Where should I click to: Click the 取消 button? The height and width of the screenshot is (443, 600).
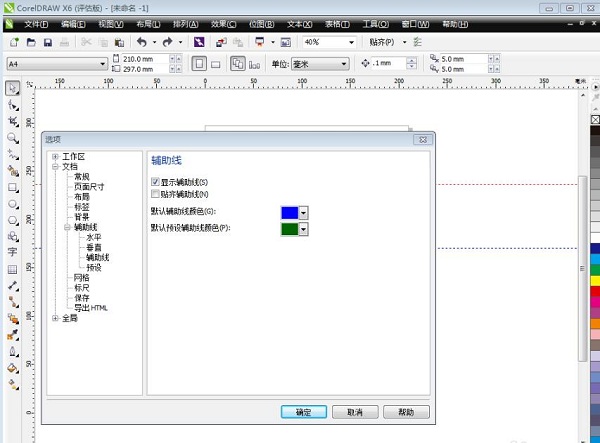(355, 412)
